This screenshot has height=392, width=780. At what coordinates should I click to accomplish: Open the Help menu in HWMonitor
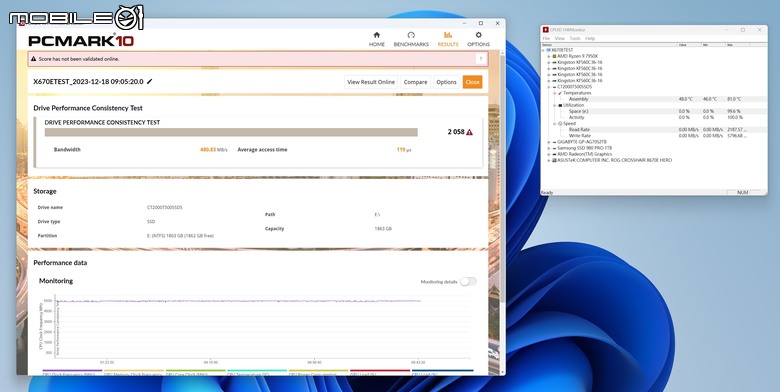click(x=590, y=38)
